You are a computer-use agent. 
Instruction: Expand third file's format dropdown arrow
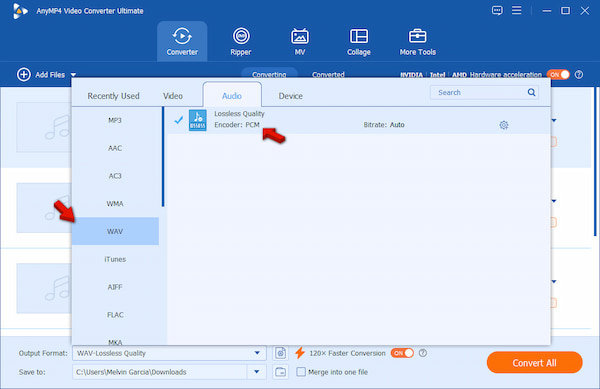click(x=554, y=282)
